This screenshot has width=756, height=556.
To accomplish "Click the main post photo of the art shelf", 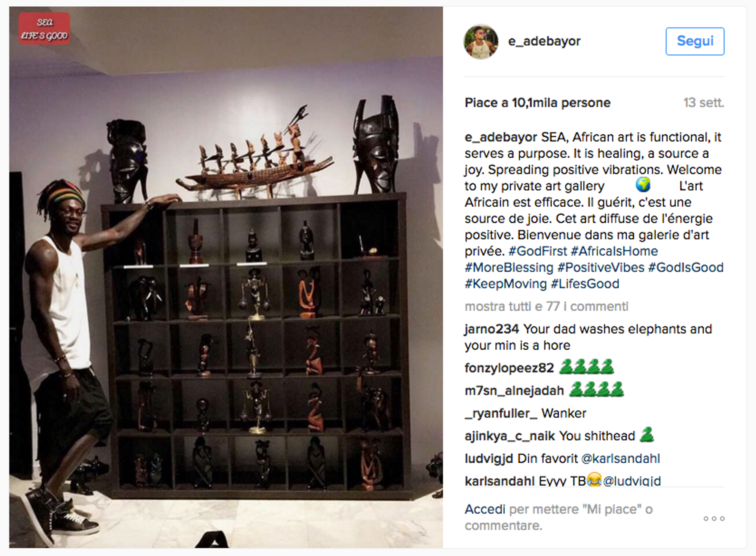I will pyautogui.click(x=226, y=277).
